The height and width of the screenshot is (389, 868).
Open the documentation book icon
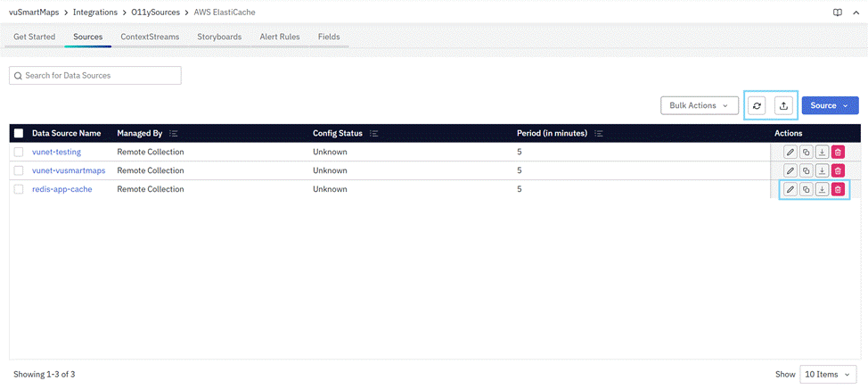pyautogui.click(x=837, y=12)
